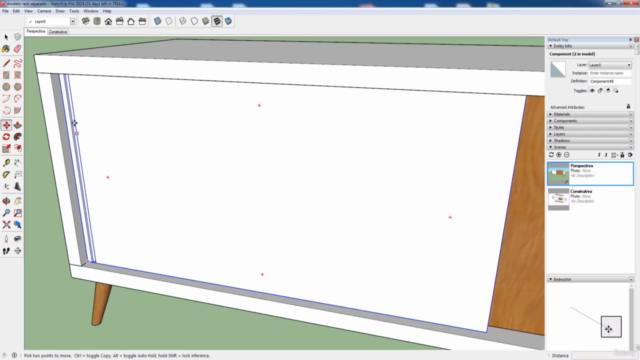Activate the Orbit tool
Viewport: 640px width, 360px height.
(x=6, y=201)
